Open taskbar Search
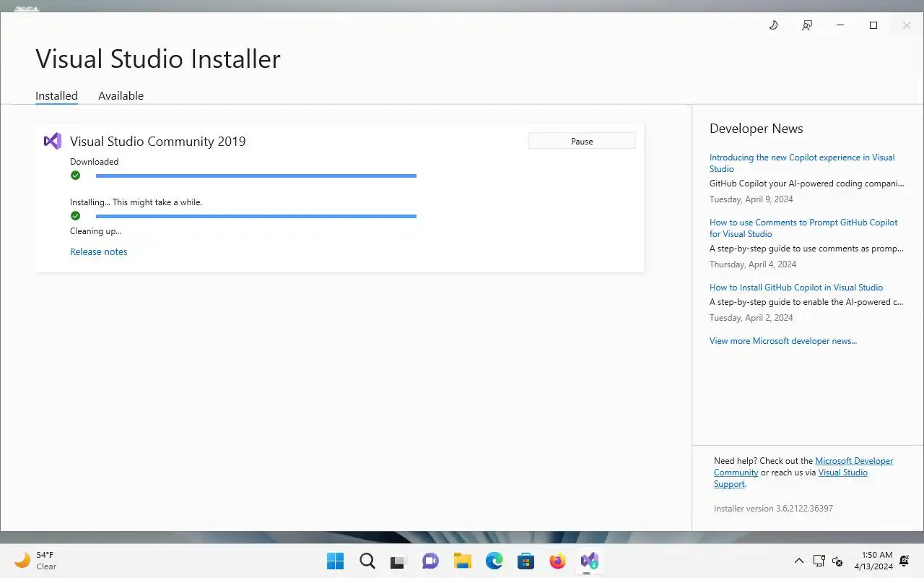 point(367,561)
